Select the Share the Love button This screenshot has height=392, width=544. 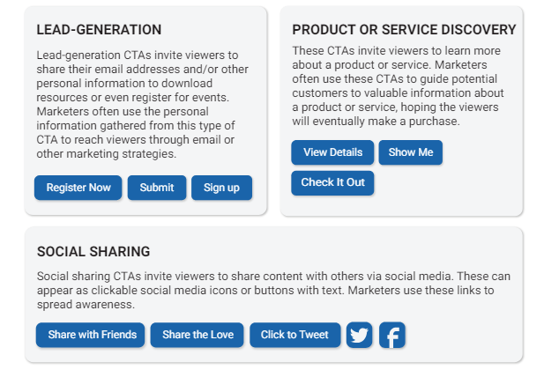(x=197, y=335)
